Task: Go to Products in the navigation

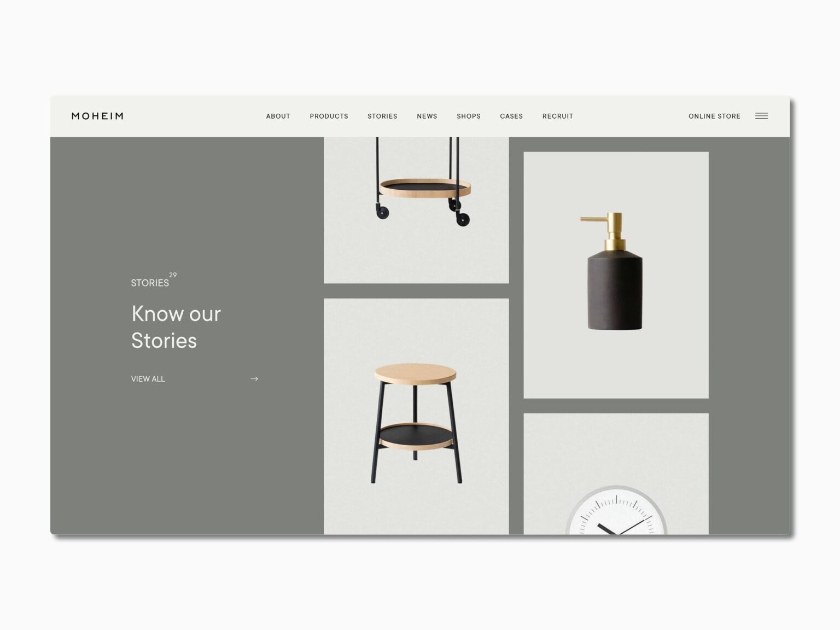Action: [329, 116]
